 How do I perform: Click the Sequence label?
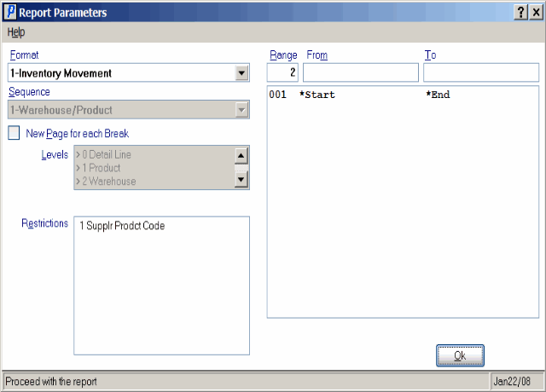tap(29, 92)
